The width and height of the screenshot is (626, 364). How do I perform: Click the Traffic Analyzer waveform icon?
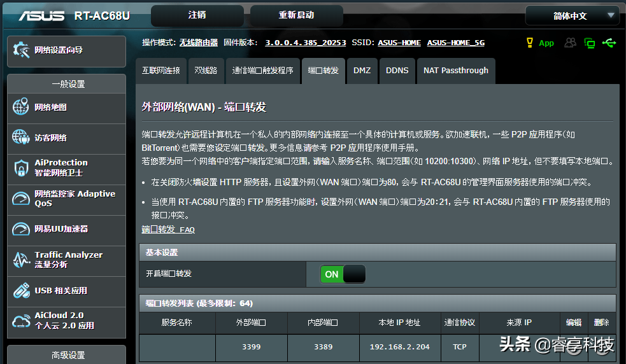(x=21, y=260)
